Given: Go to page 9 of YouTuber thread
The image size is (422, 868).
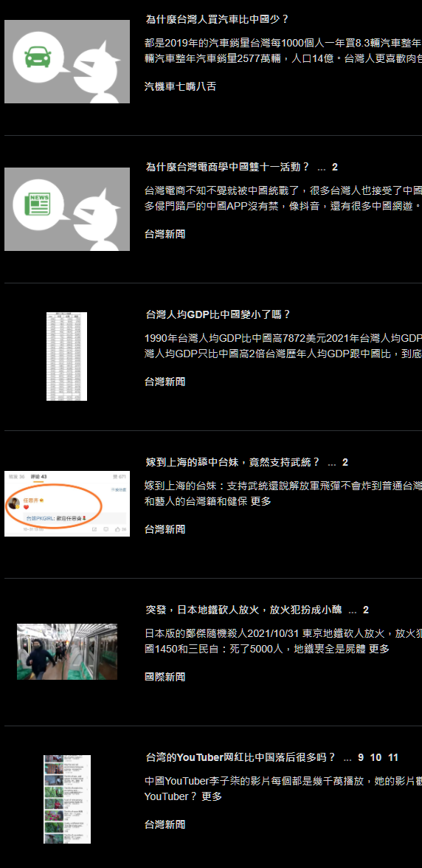Looking at the screenshot, I should click(x=361, y=758).
